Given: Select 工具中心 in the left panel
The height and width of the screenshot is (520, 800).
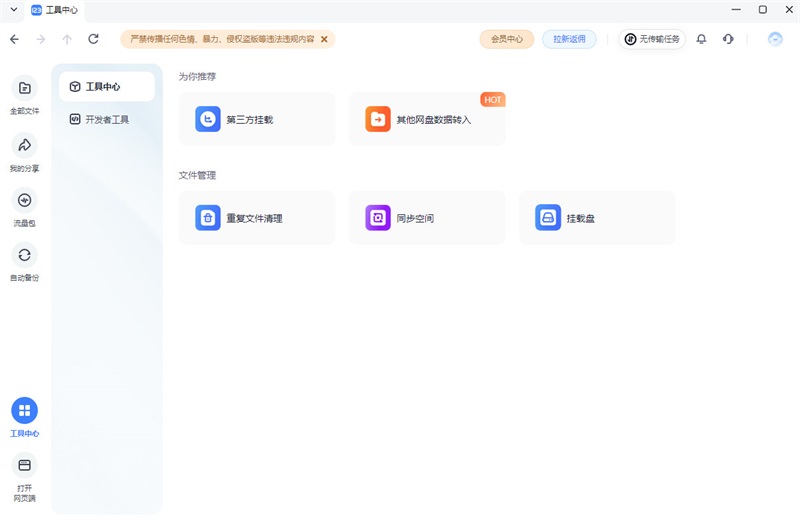Looking at the screenshot, I should coord(107,87).
